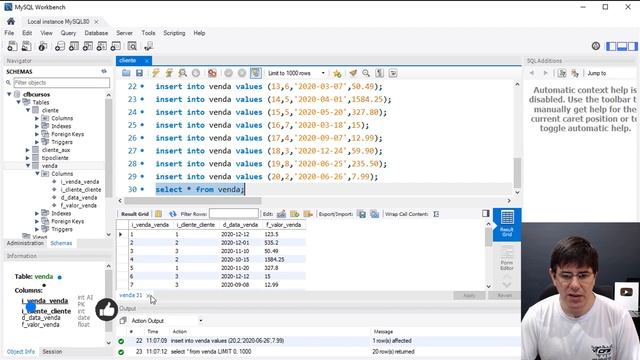Switch to Administration tab
The height and width of the screenshot is (360, 640).
25,243
